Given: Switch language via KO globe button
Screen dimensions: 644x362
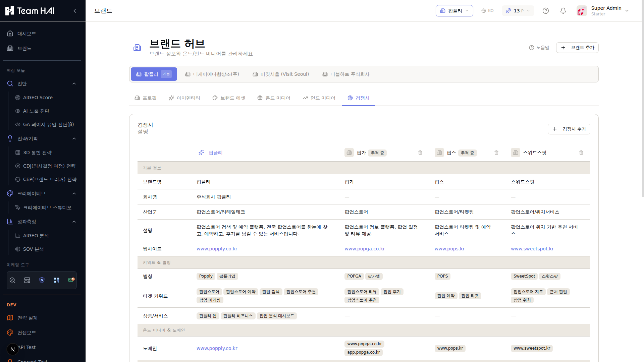Looking at the screenshot, I should point(487,11).
